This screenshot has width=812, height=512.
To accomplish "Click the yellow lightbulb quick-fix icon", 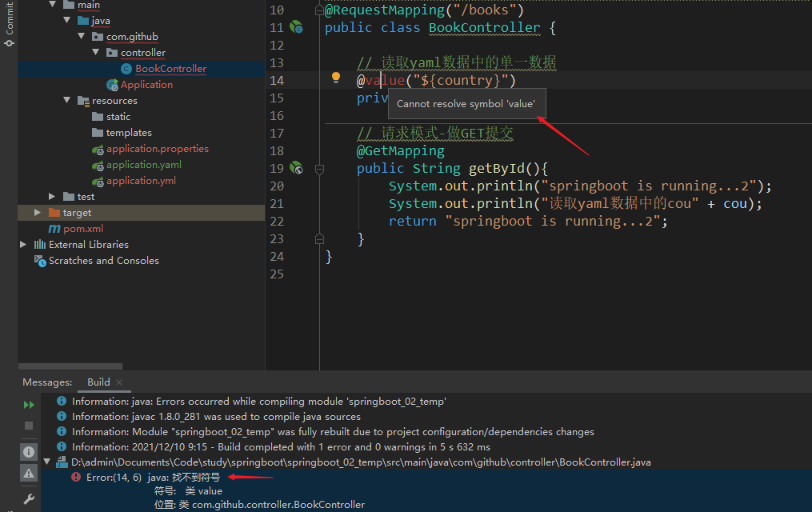I will (x=335, y=78).
